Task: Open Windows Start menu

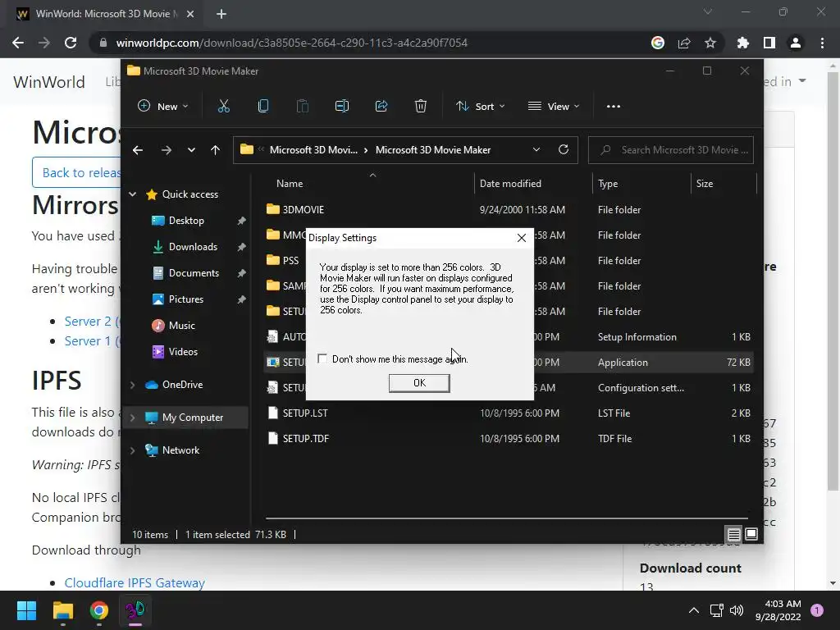Action: (x=26, y=610)
